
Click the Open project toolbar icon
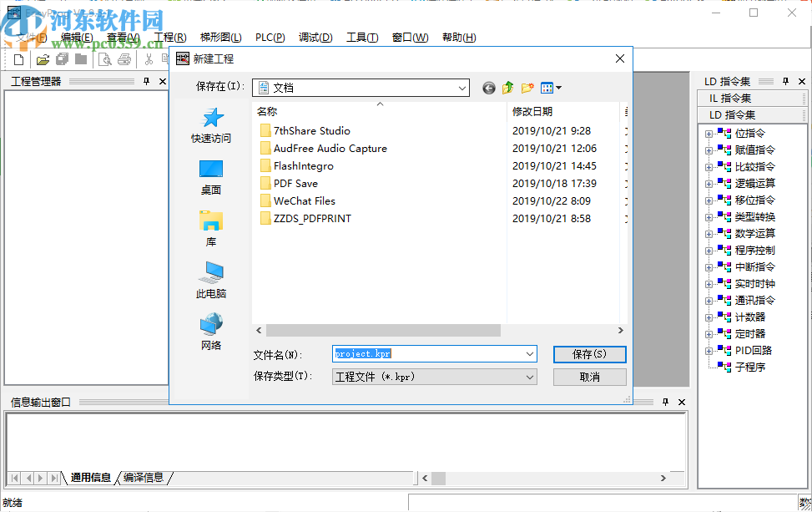44,59
